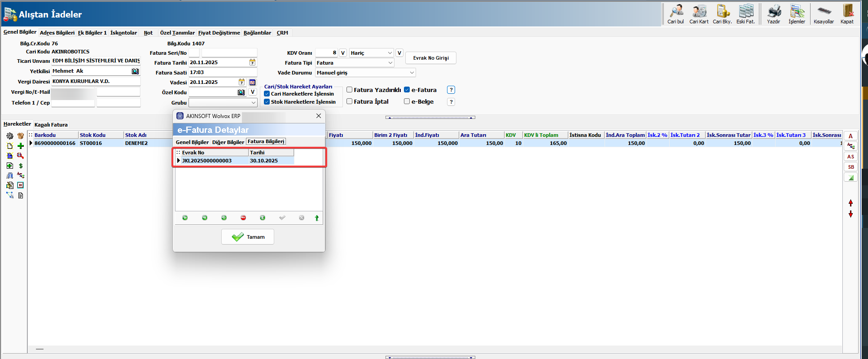The image size is (868, 359).
Task: Expand the Fatura Tipi dropdown
Action: [390, 63]
